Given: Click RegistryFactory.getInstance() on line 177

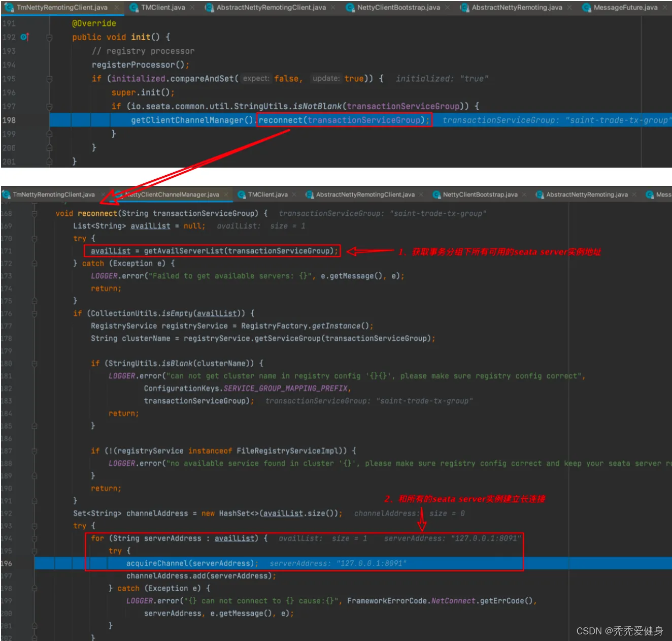Looking at the screenshot, I should pos(307,326).
